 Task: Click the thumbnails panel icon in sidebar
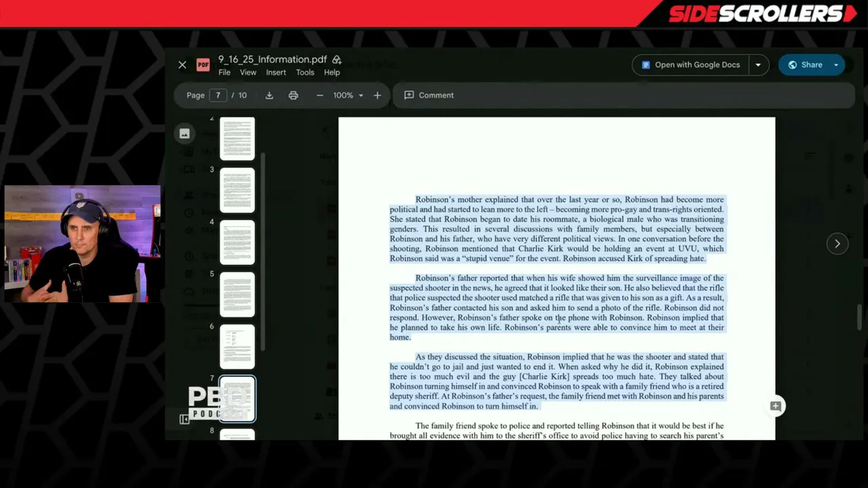pyautogui.click(x=184, y=134)
